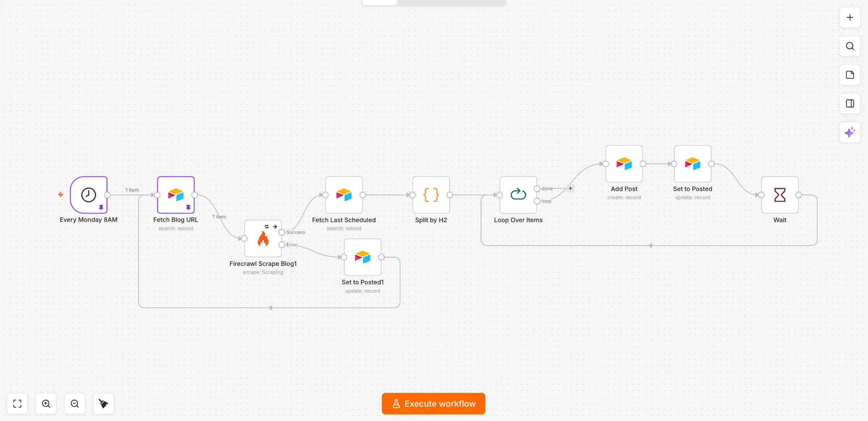The width and height of the screenshot is (868, 421).
Task: Click the output connector of Set to Posted1
Action: [x=382, y=257]
